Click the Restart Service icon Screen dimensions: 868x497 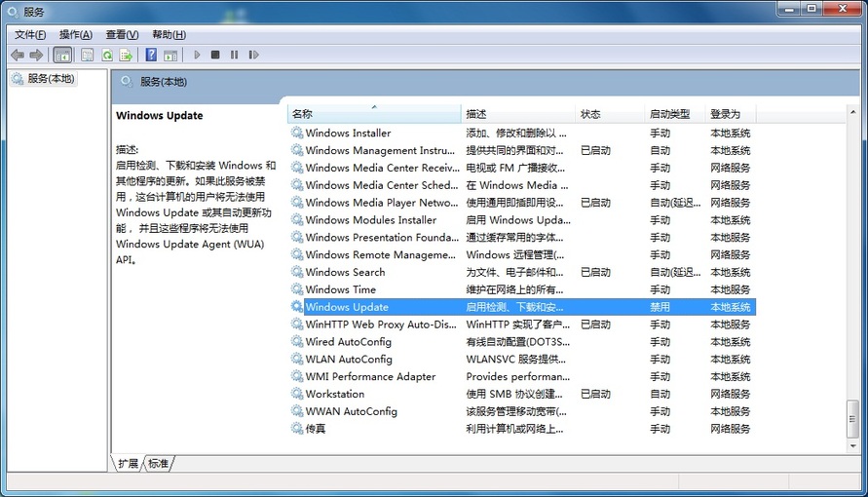[253, 55]
